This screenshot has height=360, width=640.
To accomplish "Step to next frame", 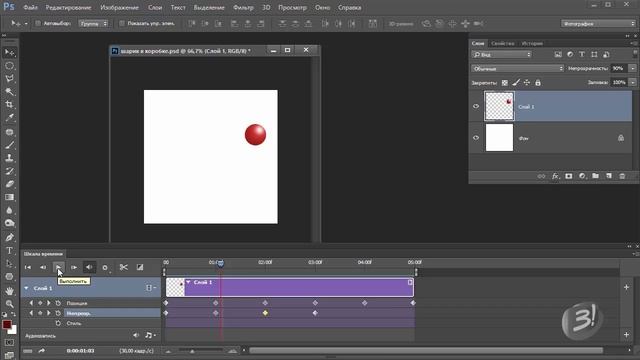I will pyautogui.click(x=74, y=267).
